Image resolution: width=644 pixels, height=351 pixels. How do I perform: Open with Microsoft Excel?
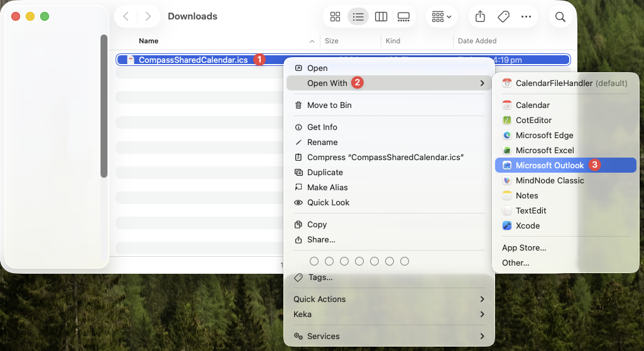point(565,150)
